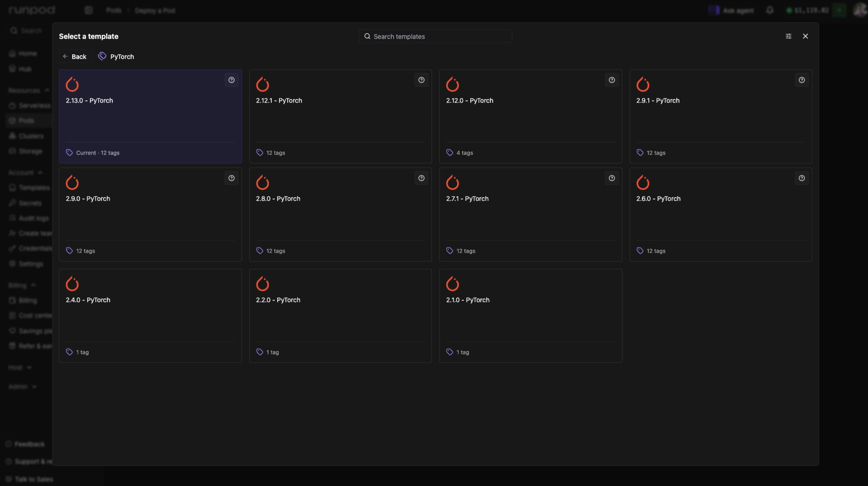Open info for 2.7.1 - PyTorch template
This screenshot has height=486, width=868.
pos(612,178)
